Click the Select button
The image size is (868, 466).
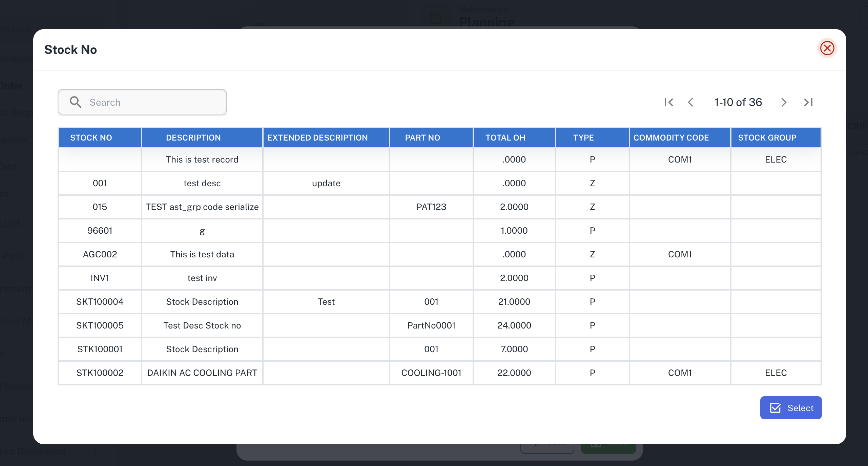791,408
